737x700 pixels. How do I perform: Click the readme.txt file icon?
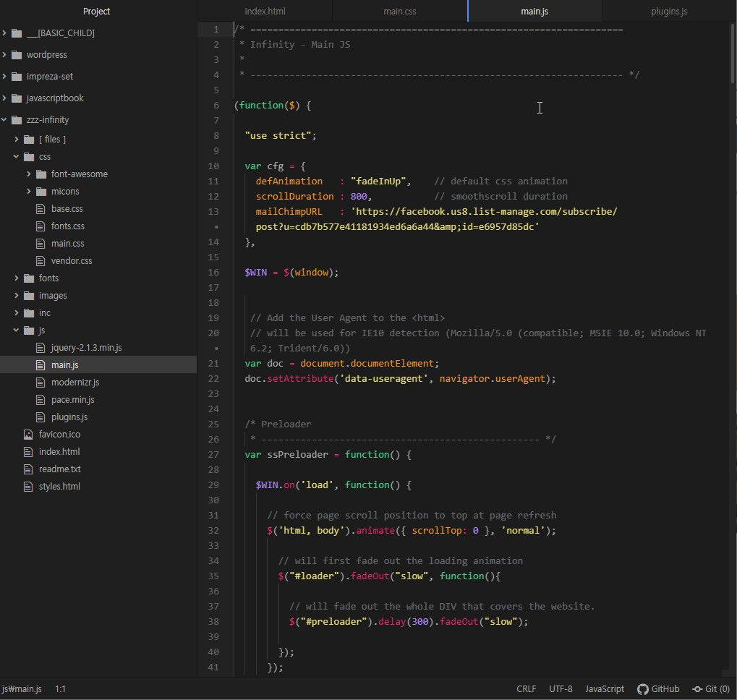coord(28,469)
